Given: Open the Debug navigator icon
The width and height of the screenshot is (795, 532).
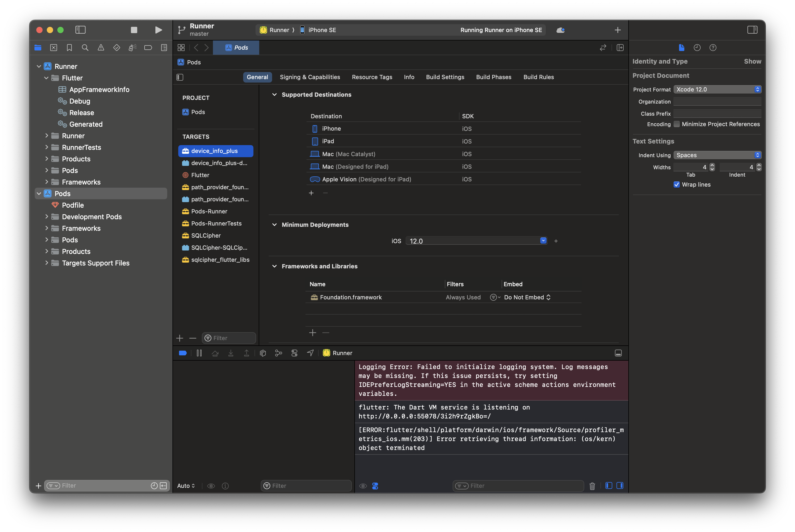Looking at the screenshot, I should 132,48.
